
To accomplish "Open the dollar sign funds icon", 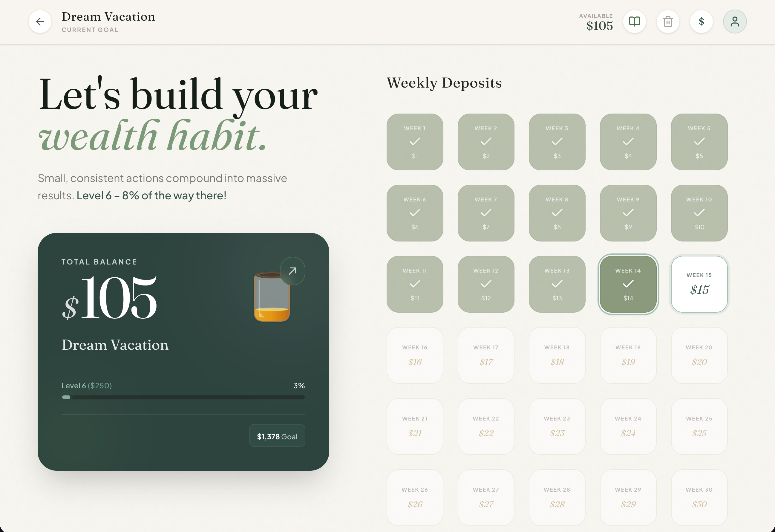I will [701, 22].
